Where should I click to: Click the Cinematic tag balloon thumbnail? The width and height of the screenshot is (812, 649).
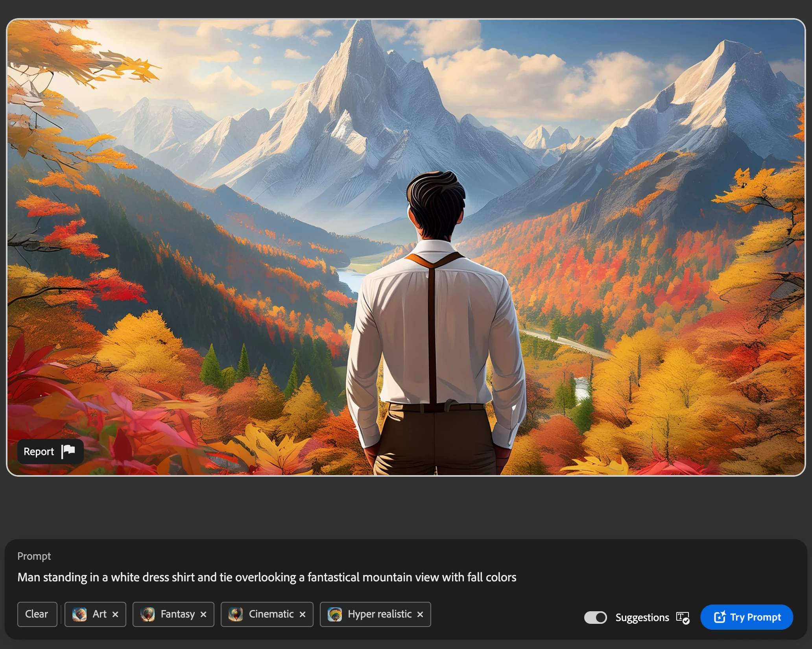[x=236, y=614]
